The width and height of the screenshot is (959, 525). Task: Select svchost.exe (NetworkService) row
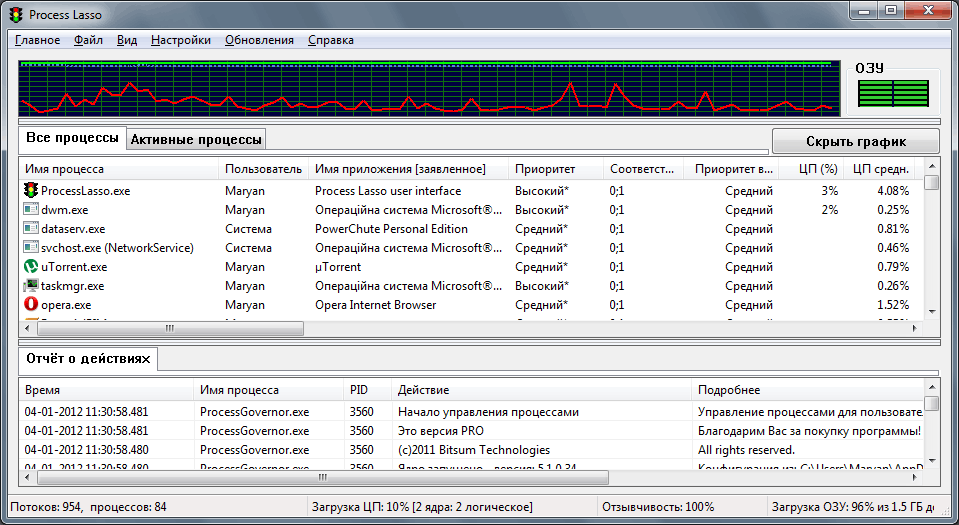tap(472, 248)
